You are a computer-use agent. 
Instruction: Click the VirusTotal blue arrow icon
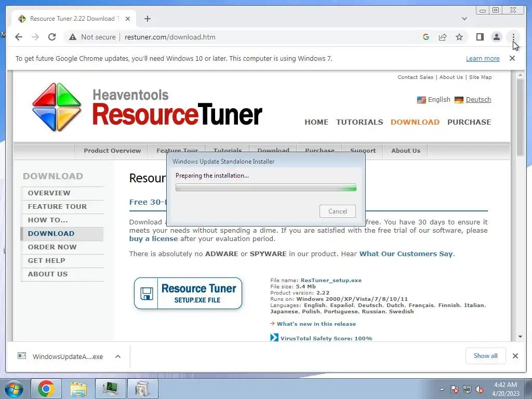coord(274,338)
